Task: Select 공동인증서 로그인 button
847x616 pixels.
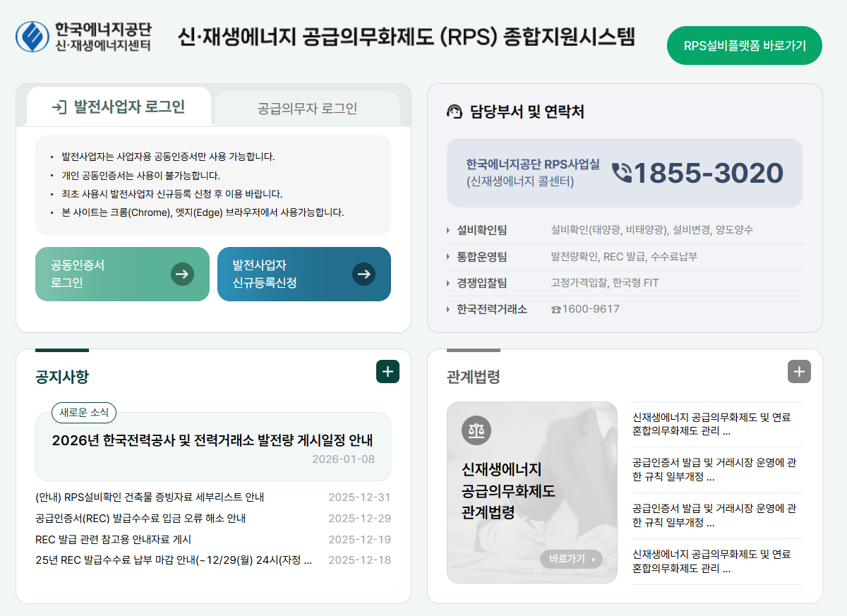Action: 122,274
